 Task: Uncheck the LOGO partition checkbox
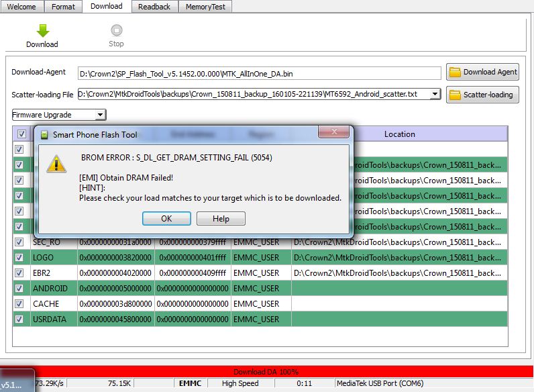19,258
